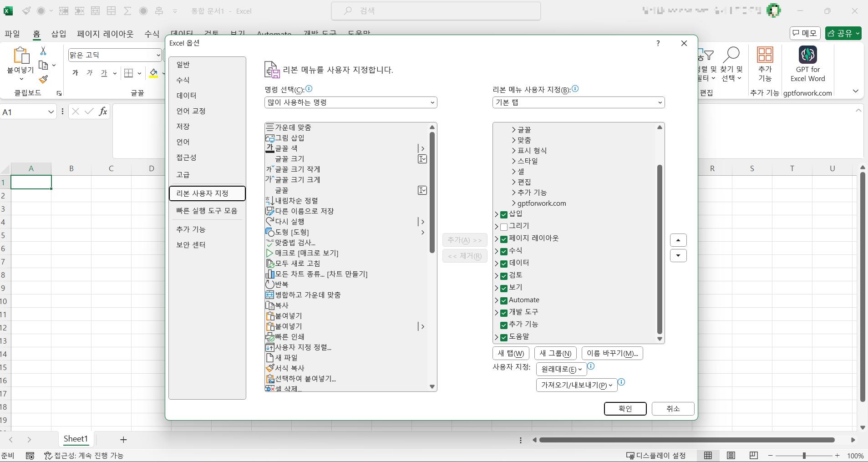Image resolution: width=868 pixels, height=462 pixels.
Task: Click info icon beside 리본 메뉴 사용자 지정
Action: [x=575, y=89]
